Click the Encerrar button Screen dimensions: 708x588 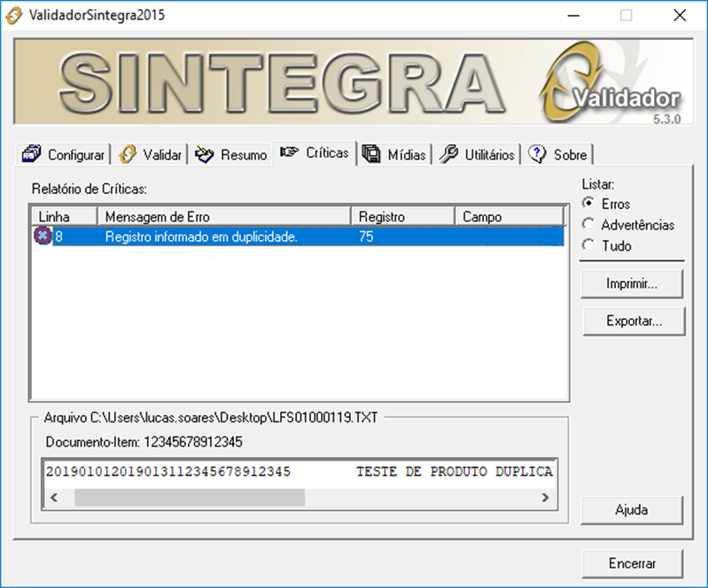[632, 563]
